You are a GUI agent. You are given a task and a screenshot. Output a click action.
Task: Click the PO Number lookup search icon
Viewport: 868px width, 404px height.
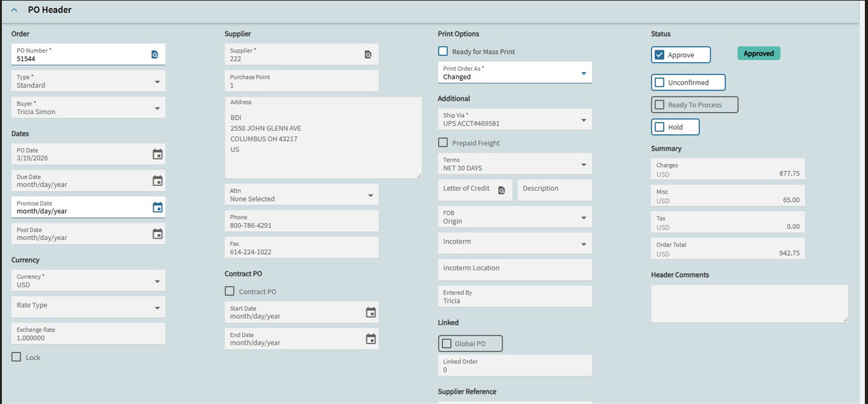coord(155,55)
